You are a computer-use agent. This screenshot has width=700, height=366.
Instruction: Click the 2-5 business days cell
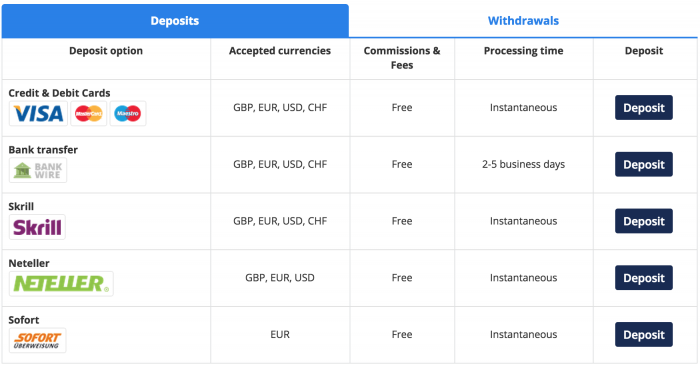point(524,164)
